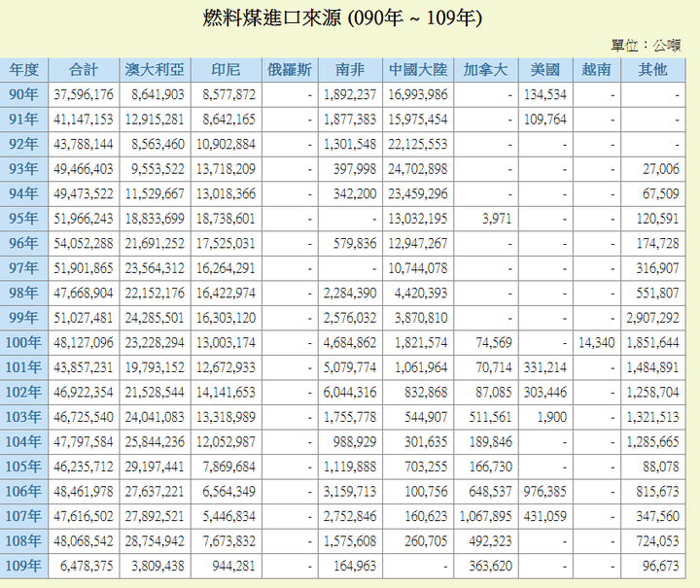Select the 95年 row label
The image size is (700, 588).
click(x=24, y=219)
